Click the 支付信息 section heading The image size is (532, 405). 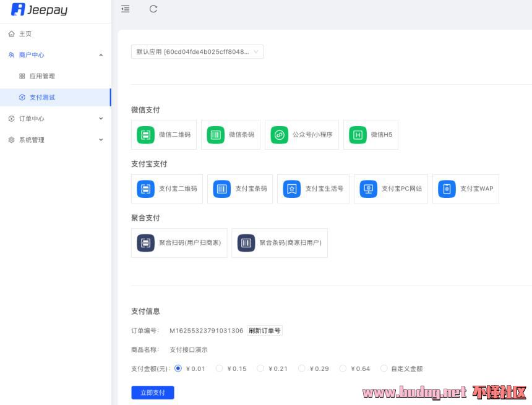tap(145, 312)
